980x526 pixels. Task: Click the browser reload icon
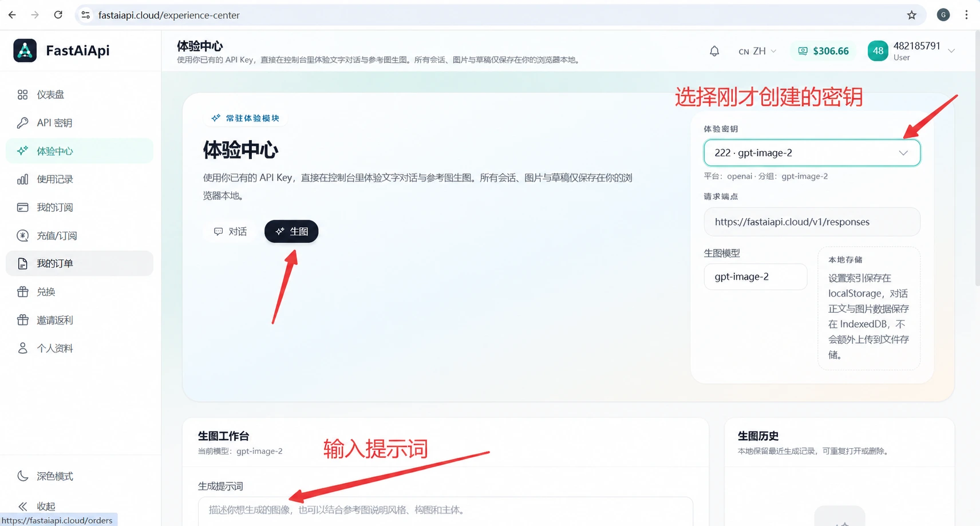pyautogui.click(x=58, y=15)
